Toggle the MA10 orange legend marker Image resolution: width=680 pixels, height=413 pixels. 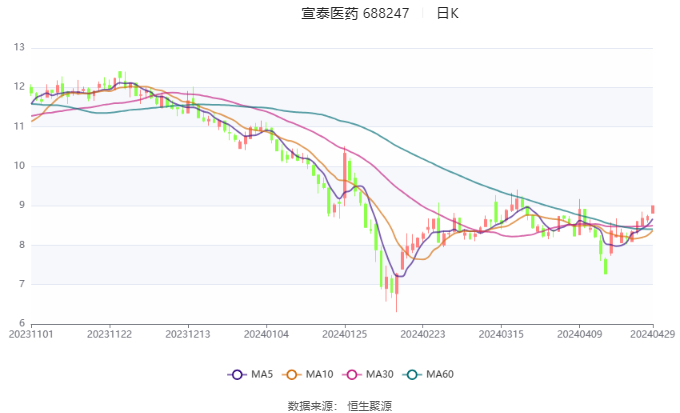click(293, 374)
